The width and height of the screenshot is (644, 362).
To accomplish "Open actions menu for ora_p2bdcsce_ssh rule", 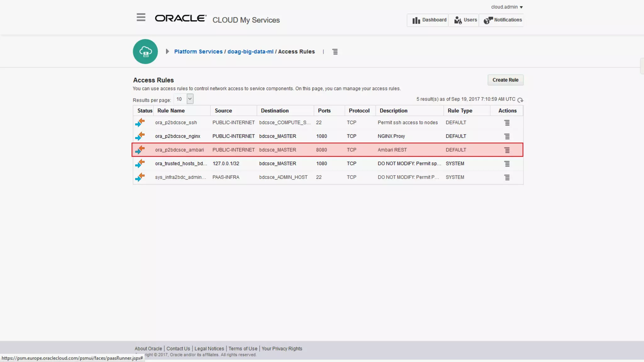I will 507,123.
